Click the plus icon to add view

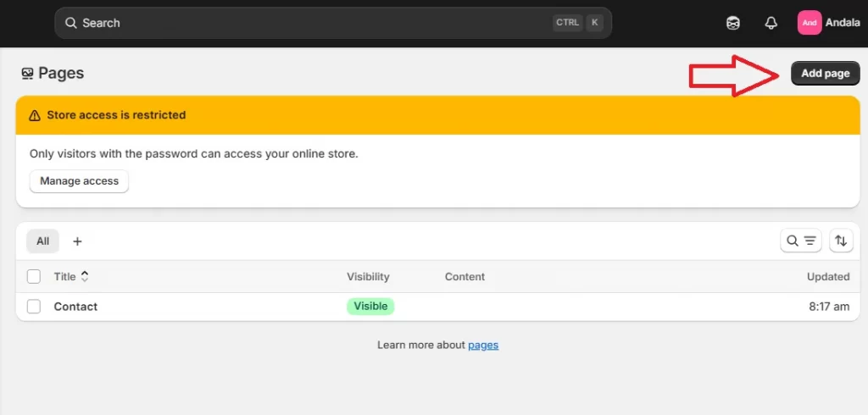pyautogui.click(x=77, y=241)
